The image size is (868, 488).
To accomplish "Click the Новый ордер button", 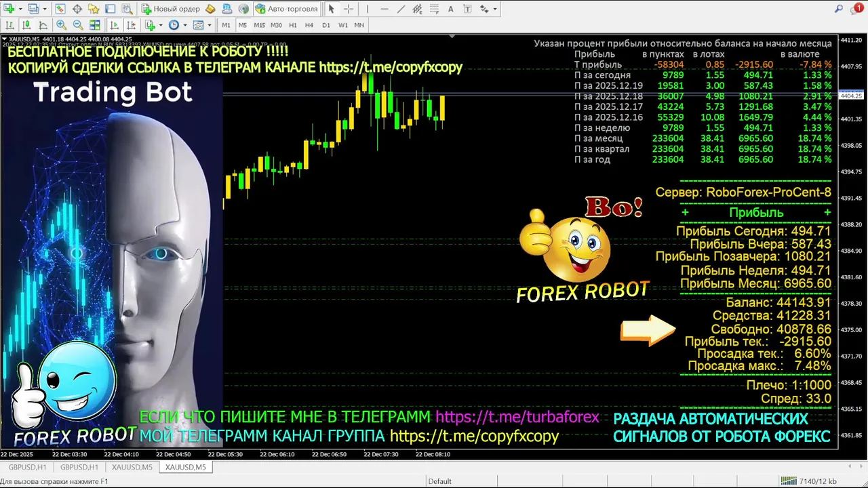I will pos(170,9).
